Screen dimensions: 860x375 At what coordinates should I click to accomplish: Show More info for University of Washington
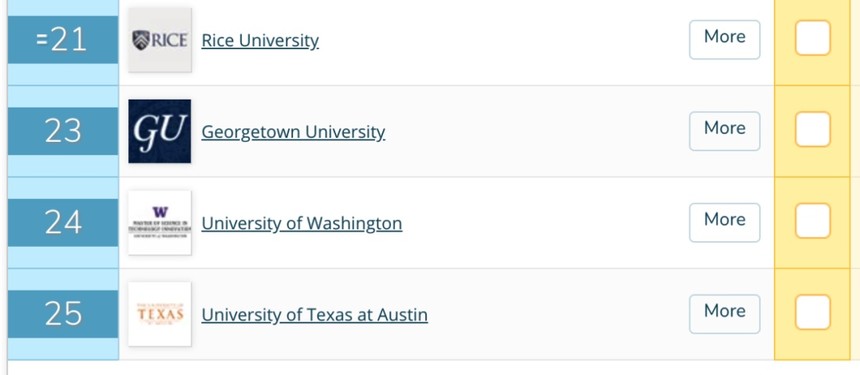tap(725, 223)
